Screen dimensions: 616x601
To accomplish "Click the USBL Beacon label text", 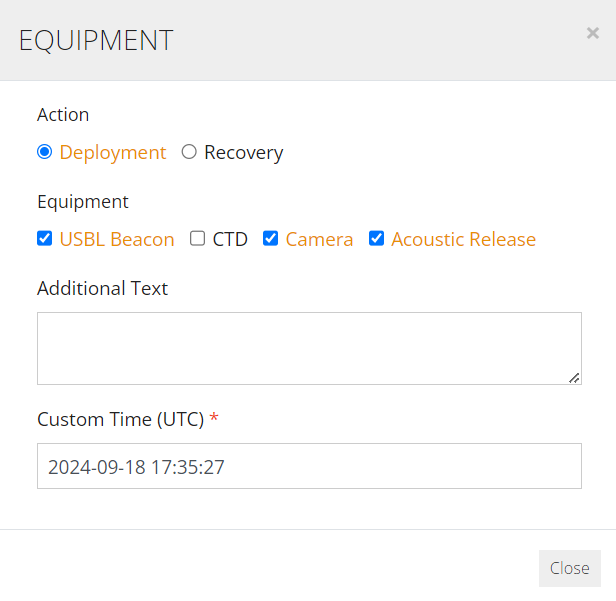I will pos(117,239).
